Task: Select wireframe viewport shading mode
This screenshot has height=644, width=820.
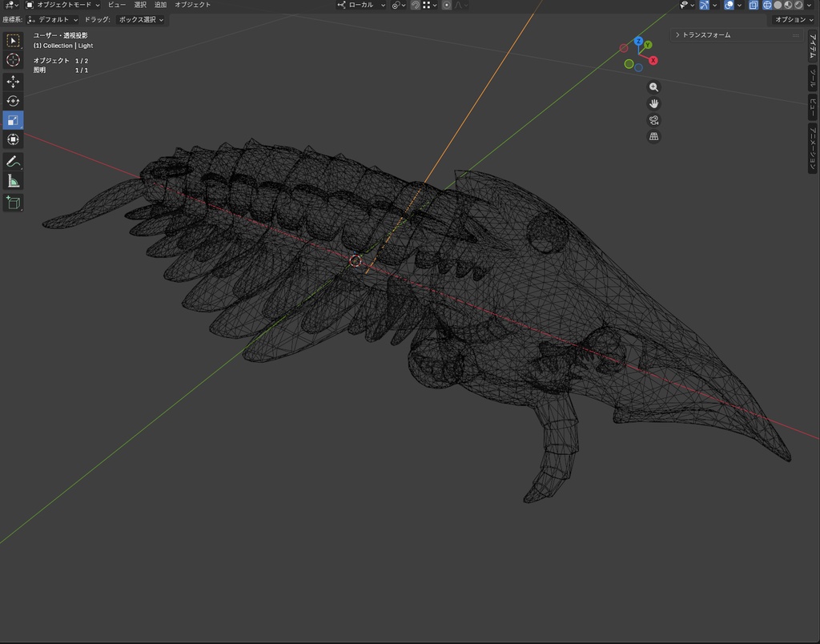Action: [x=767, y=5]
